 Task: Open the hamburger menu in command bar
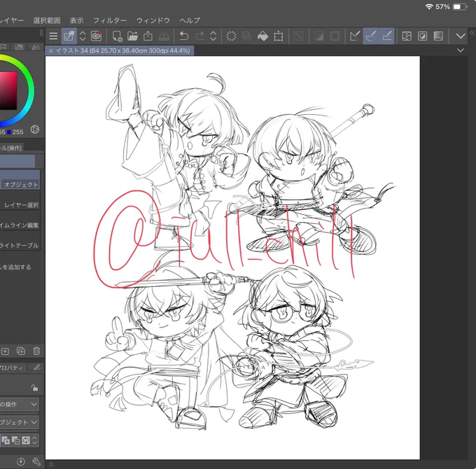click(53, 36)
